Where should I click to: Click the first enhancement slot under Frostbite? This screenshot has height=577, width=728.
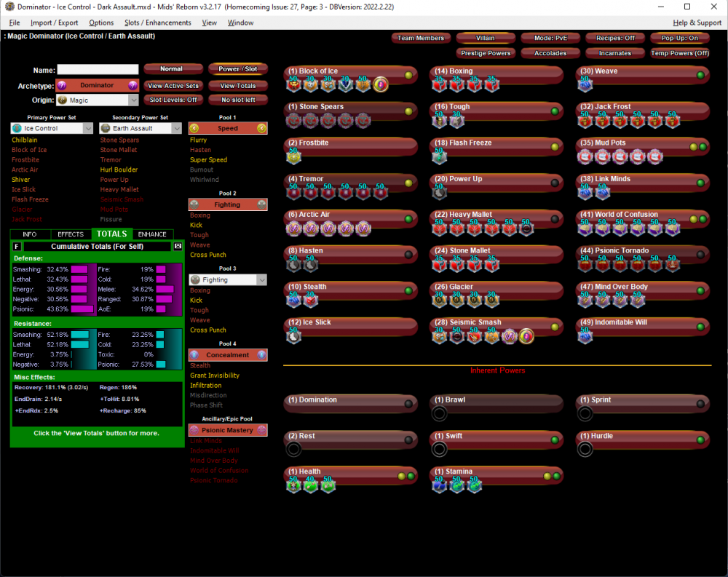(x=295, y=156)
